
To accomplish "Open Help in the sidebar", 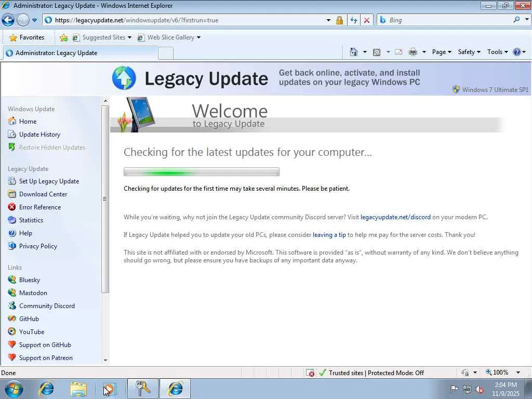I will pyautogui.click(x=20, y=233).
